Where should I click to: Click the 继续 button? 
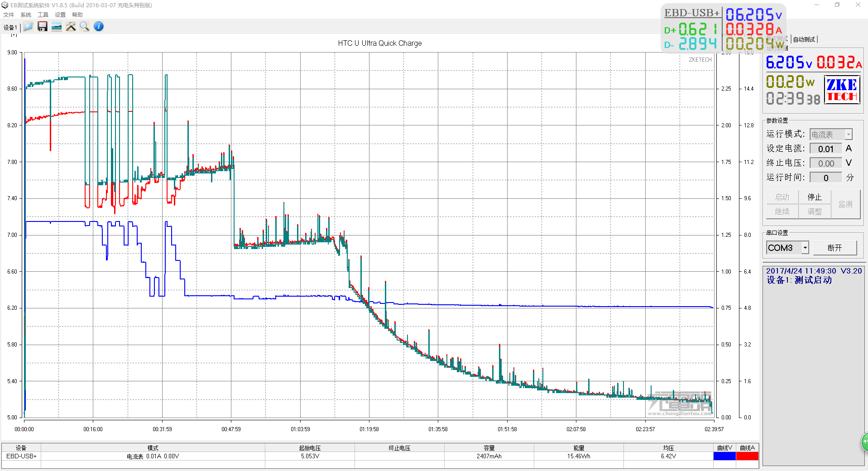(x=782, y=211)
